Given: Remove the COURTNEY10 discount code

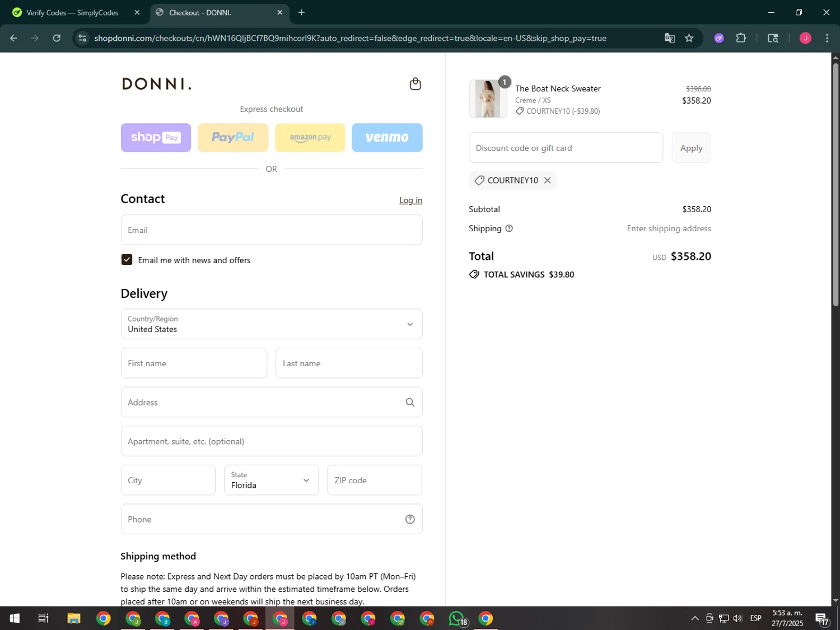Looking at the screenshot, I should point(547,180).
